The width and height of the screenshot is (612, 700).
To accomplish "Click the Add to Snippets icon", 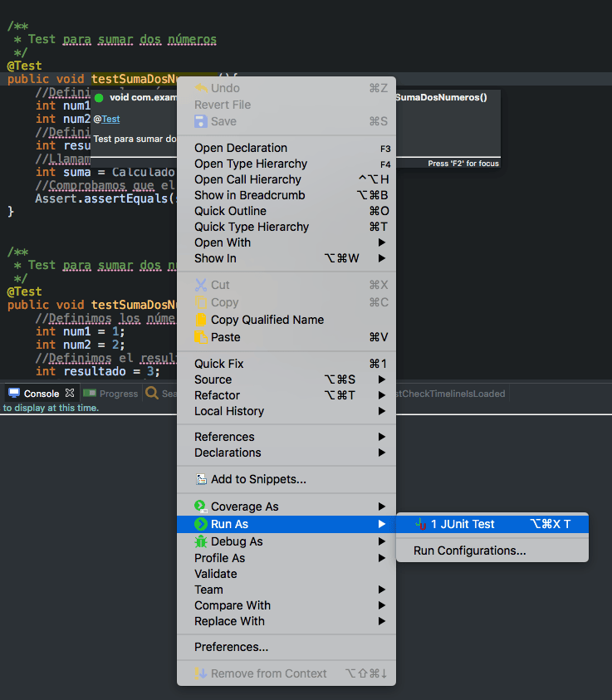I will point(201,479).
